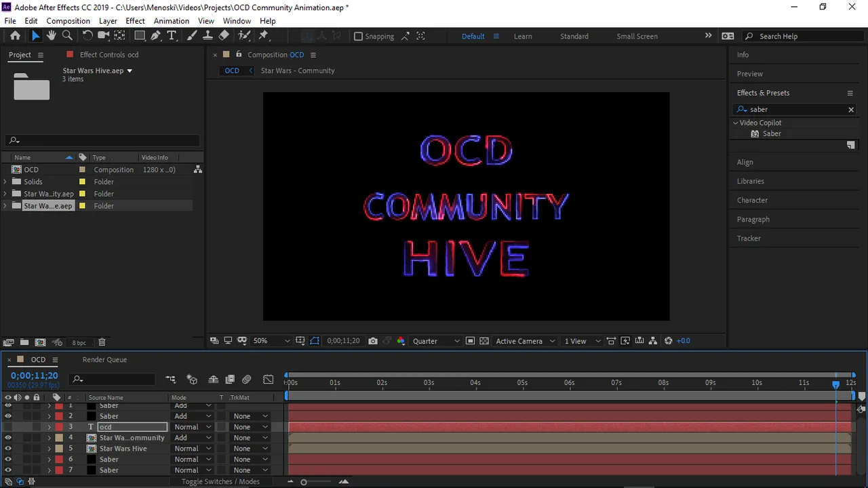Expand the Solids folder in Project
The width and height of the screenshot is (868, 488).
5,182
